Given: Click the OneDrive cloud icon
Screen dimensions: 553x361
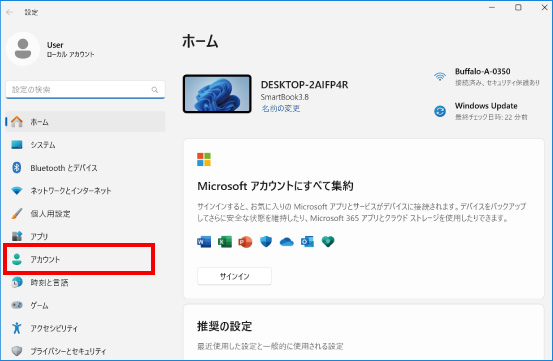Looking at the screenshot, I should (286, 242).
